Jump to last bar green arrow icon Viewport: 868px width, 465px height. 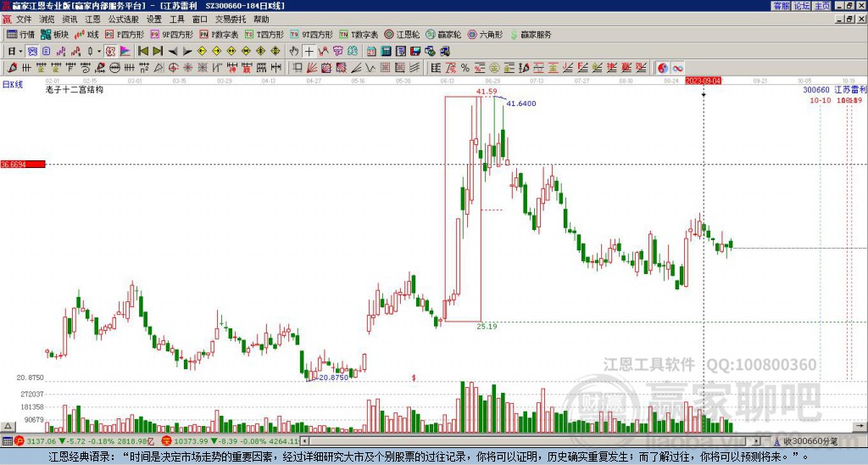coord(158,52)
